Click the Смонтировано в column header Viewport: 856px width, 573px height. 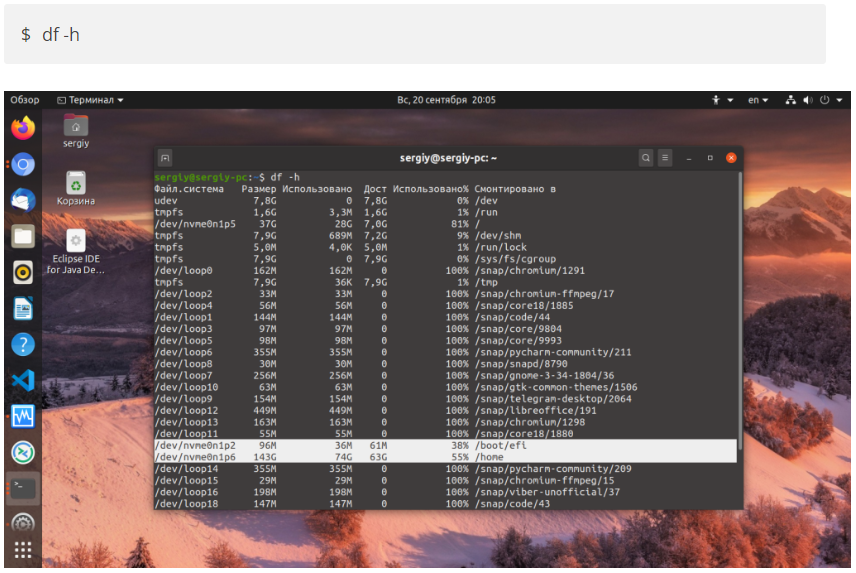(x=515, y=189)
